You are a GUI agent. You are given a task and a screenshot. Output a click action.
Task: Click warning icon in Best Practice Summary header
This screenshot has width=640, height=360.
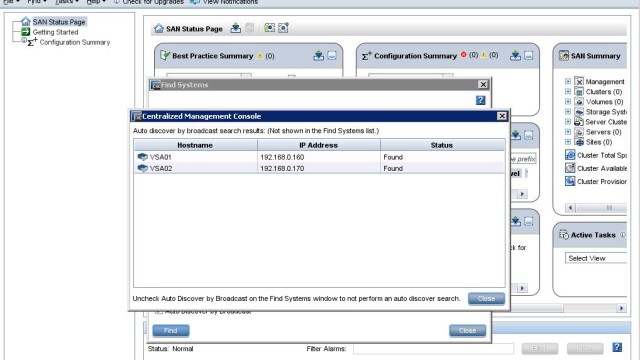coord(260,56)
